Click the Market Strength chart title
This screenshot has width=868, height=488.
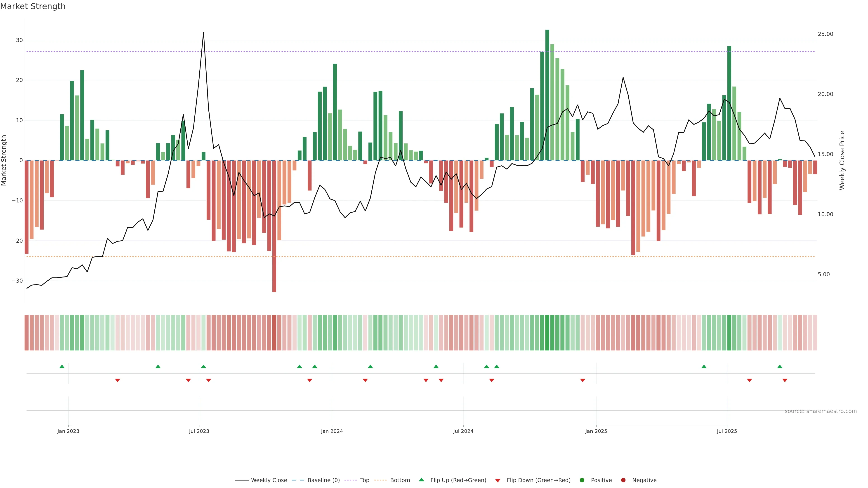pos(33,6)
